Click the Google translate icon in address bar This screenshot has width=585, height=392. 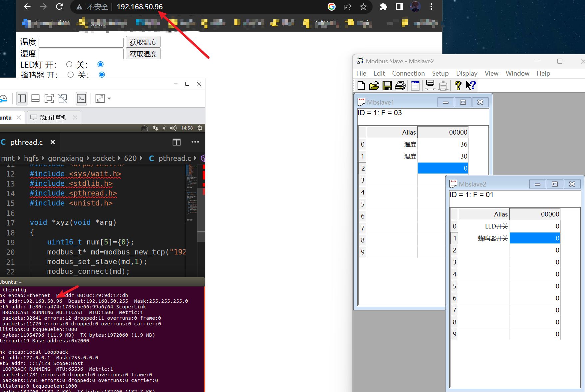coord(332,7)
